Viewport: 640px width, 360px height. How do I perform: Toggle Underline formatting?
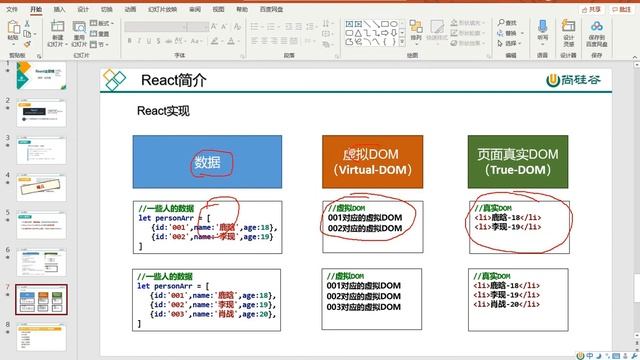click(149, 41)
